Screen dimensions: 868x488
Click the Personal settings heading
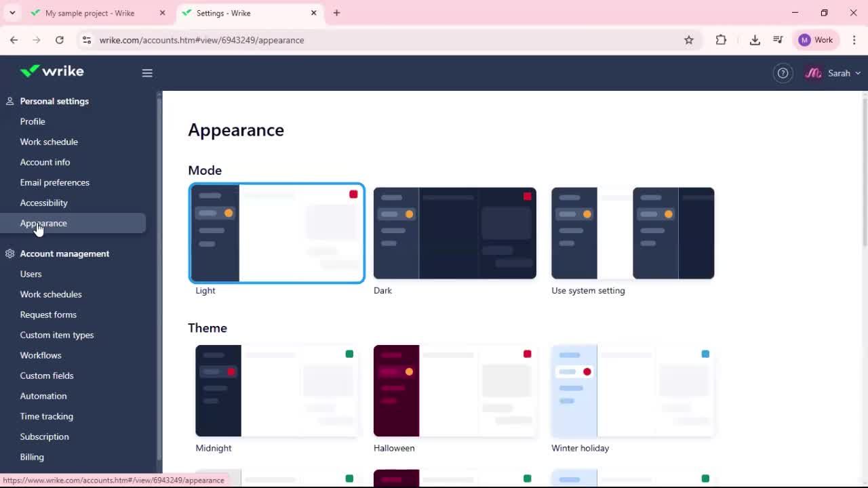coord(54,101)
